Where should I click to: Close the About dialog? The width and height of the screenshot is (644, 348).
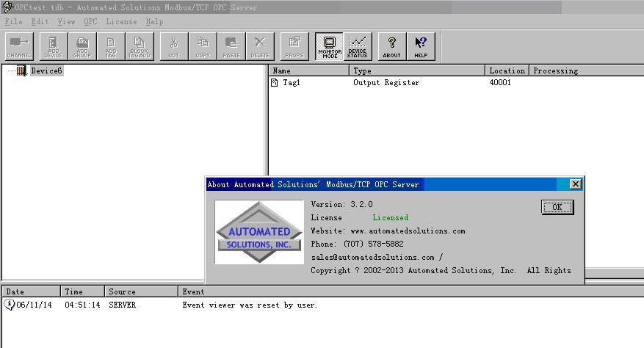tap(576, 184)
